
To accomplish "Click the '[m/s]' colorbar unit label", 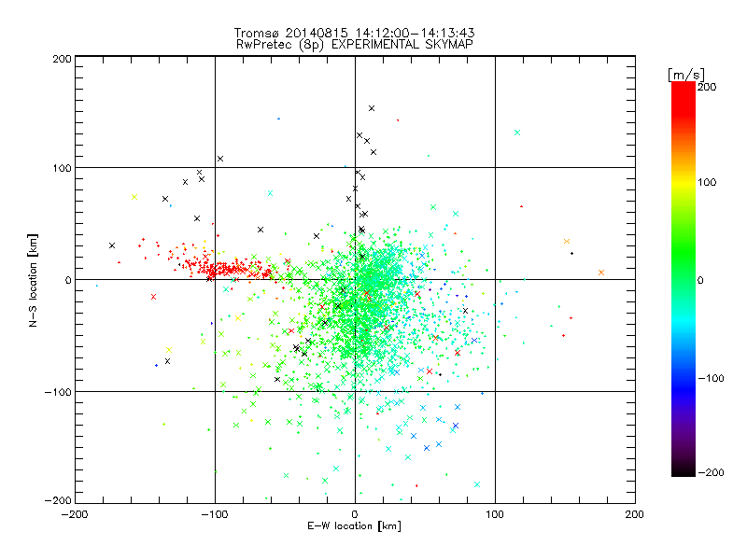I will click(686, 75).
